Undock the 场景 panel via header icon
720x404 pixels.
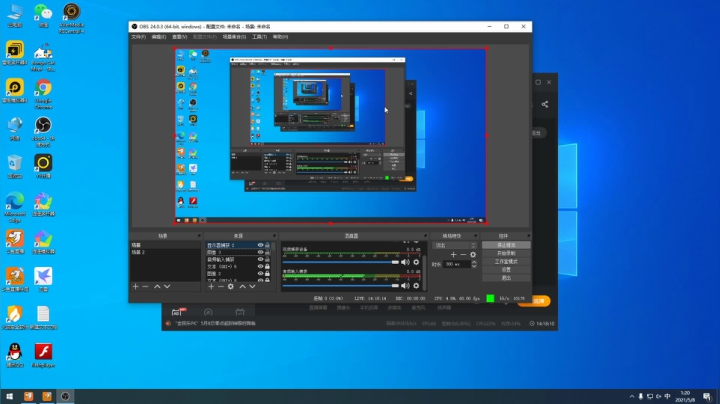199,236
